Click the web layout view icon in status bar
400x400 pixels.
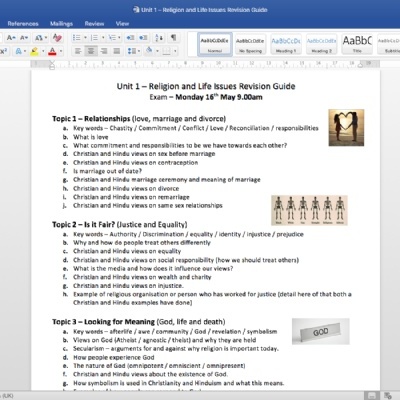(388, 396)
